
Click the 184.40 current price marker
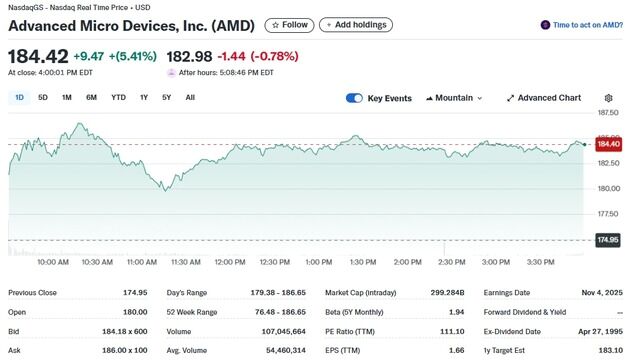tap(608, 144)
